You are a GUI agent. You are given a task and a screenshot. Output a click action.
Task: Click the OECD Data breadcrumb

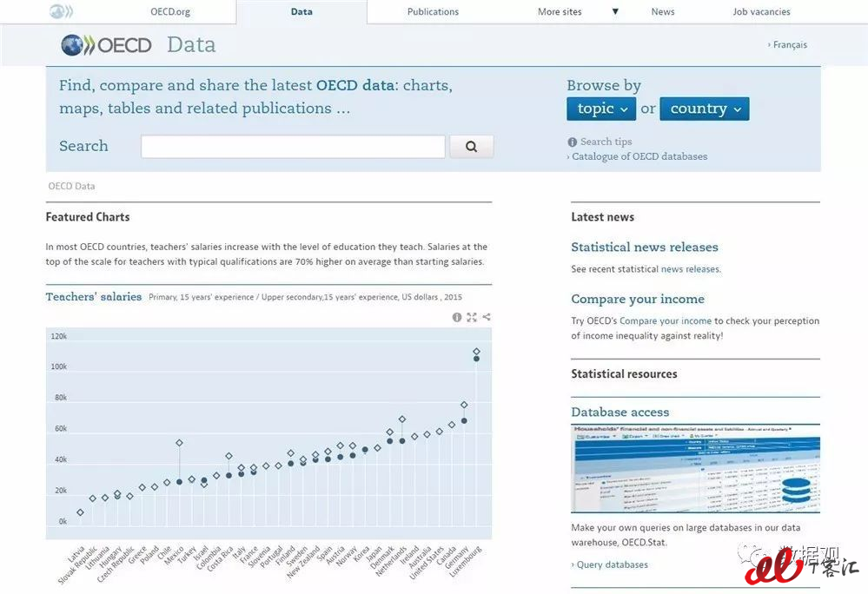coord(71,187)
